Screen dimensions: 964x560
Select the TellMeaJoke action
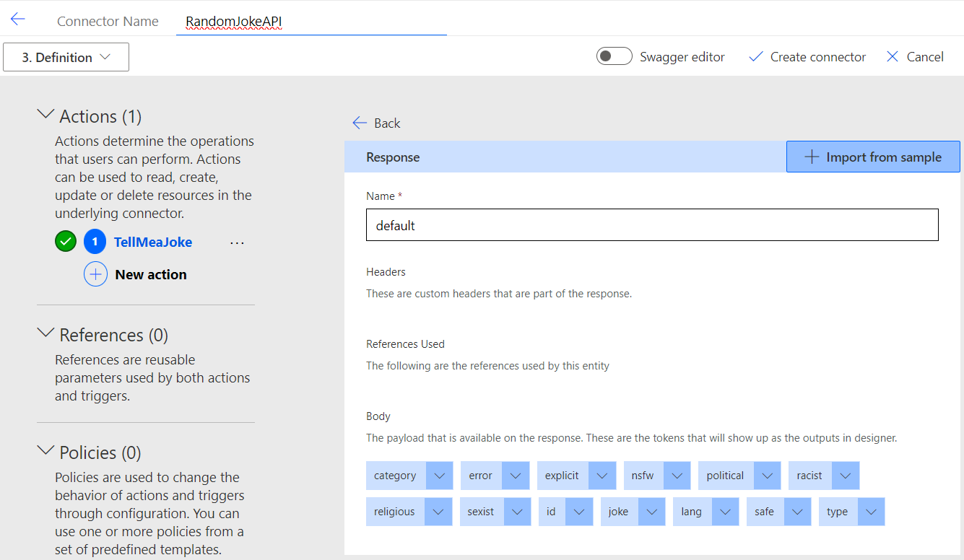(x=153, y=242)
